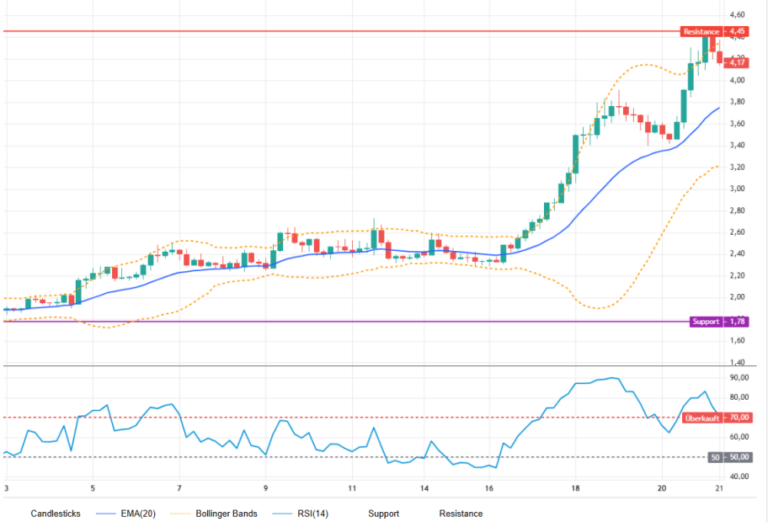Click the 80,00 RSI axis label

point(739,397)
